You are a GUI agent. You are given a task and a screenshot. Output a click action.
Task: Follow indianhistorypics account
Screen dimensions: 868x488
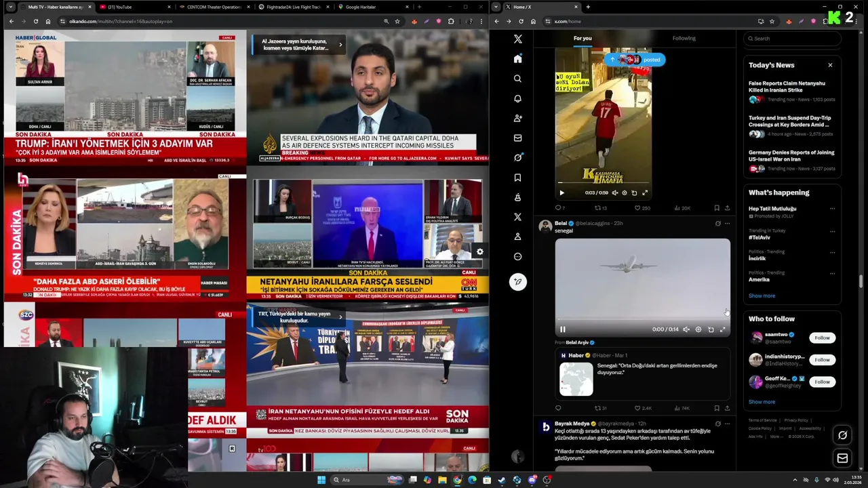[x=822, y=360]
